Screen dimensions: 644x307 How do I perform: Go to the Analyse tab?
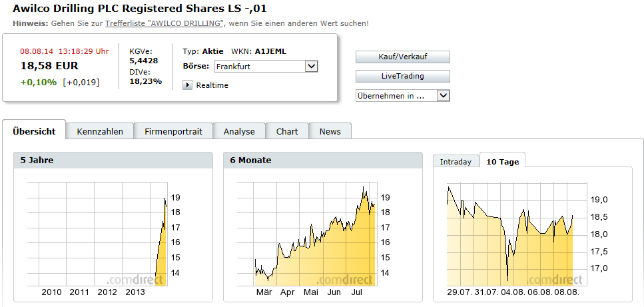(239, 131)
